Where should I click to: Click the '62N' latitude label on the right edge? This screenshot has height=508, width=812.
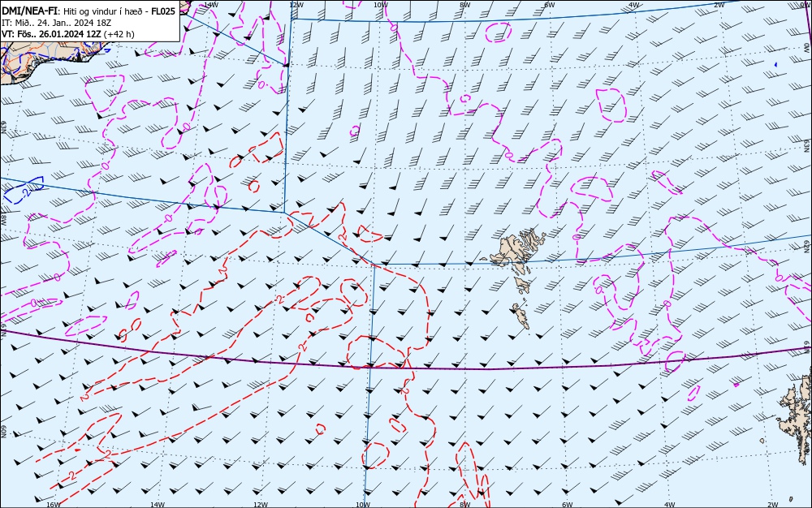pyautogui.click(x=807, y=248)
